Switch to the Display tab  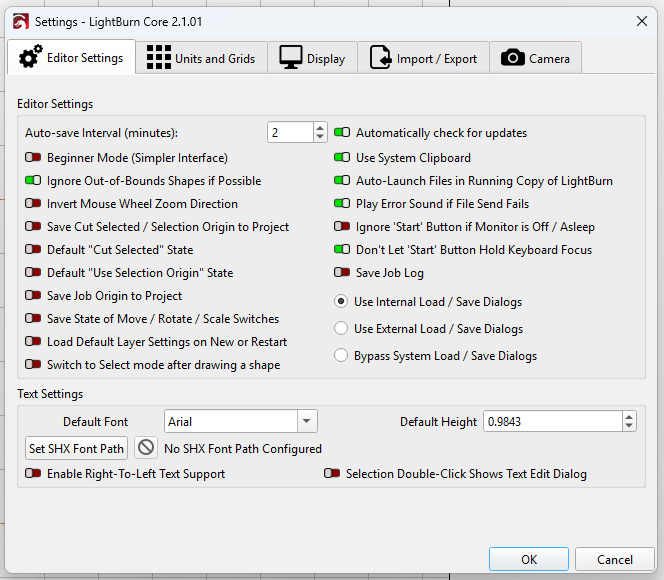click(x=313, y=58)
